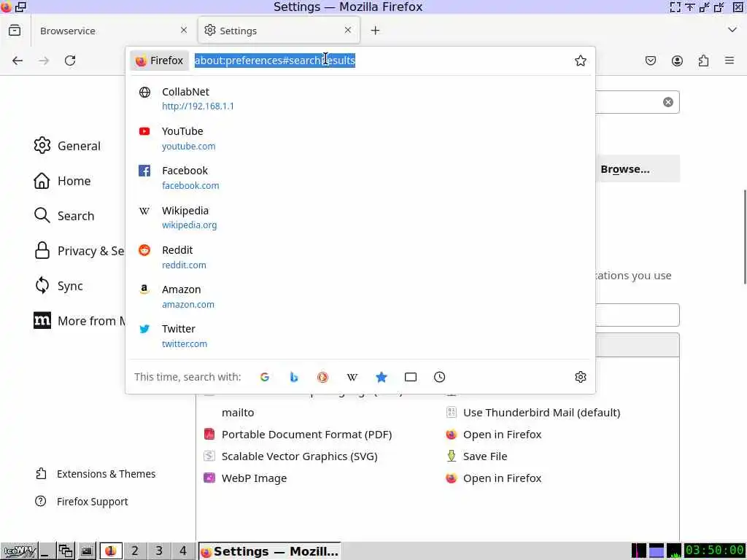
Task: Click the Firefox identity box
Action: click(160, 61)
